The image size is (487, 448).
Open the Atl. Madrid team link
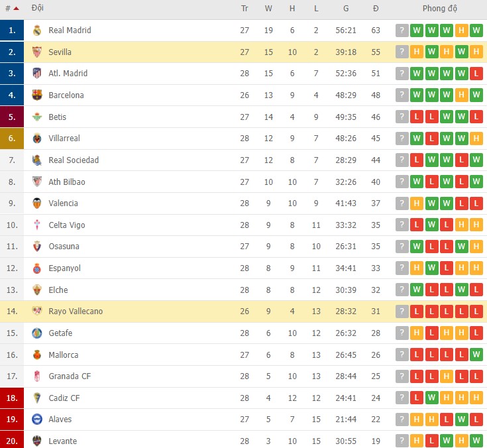pyautogui.click(x=68, y=74)
